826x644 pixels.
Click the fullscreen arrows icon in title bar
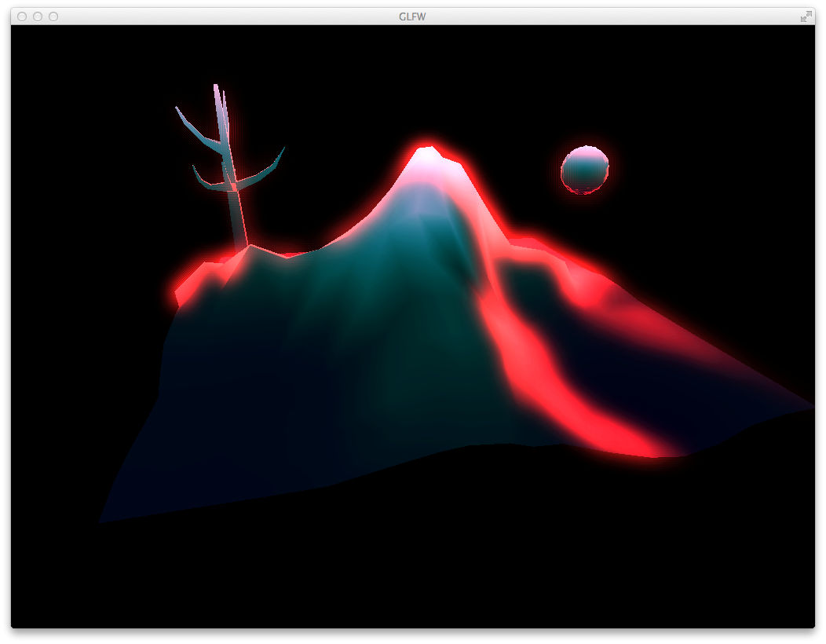pos(806,16)
